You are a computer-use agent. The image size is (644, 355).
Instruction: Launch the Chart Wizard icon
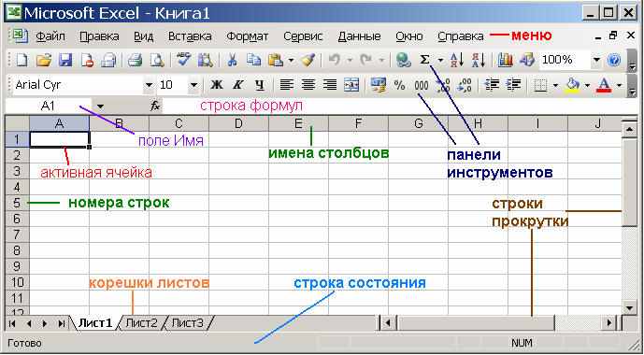click(505, 61)
